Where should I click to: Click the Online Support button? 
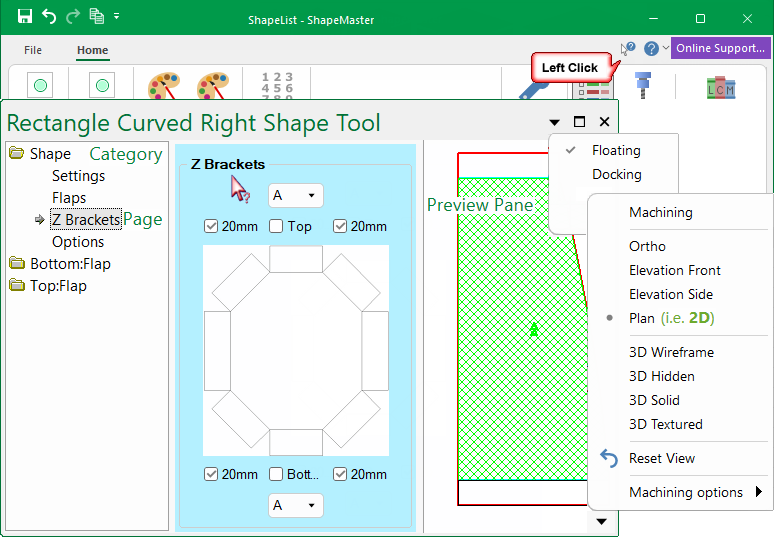(720, 48)
